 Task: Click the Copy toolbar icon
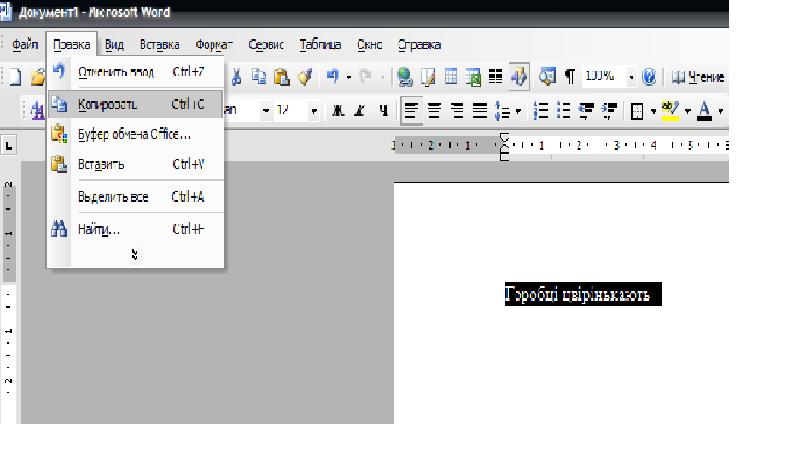click(259, 77)
